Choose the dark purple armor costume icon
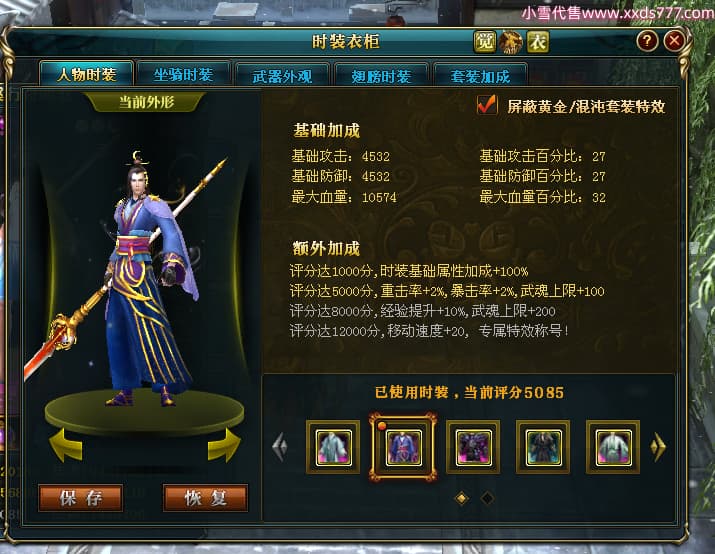715x554 pixels. click(473, 447)
